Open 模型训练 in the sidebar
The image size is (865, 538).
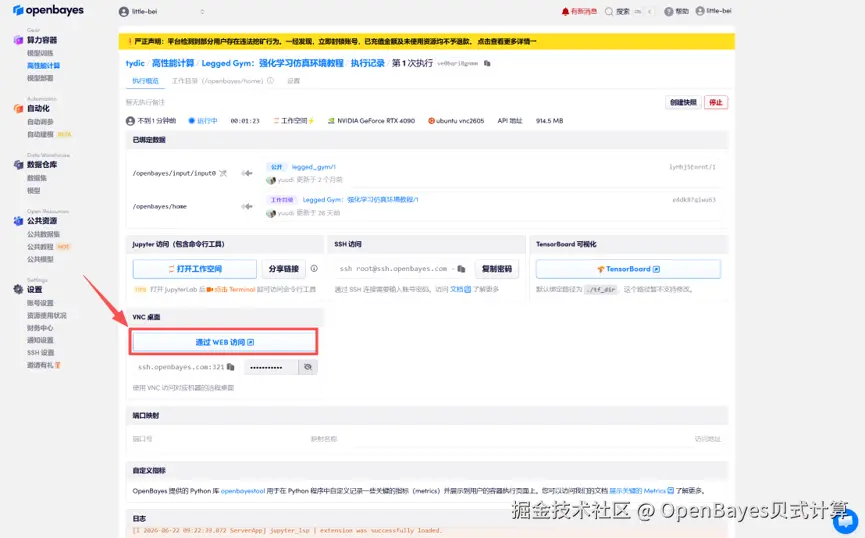(x=40, y=53)
